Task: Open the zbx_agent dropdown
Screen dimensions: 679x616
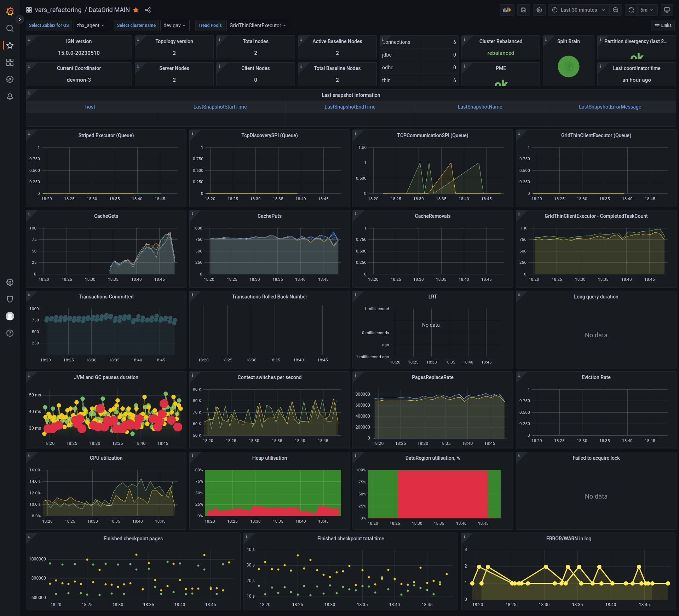Action: (x=90, y=25)
